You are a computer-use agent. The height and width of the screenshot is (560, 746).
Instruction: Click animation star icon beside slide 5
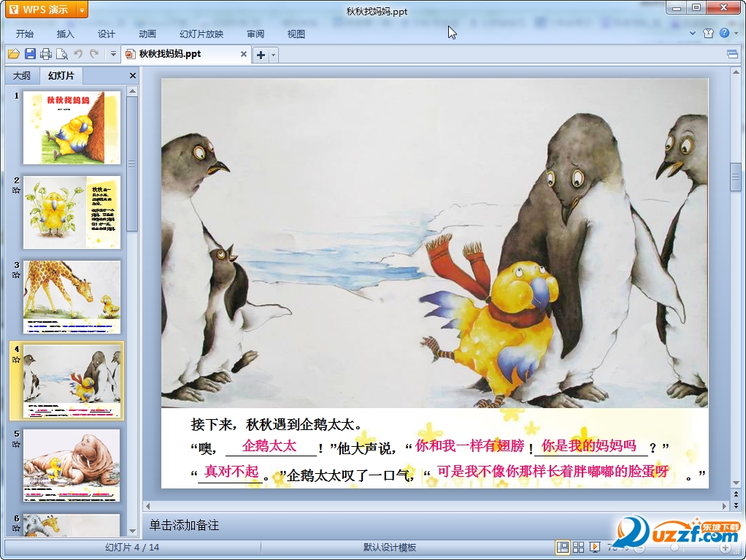tap(16, 445)
